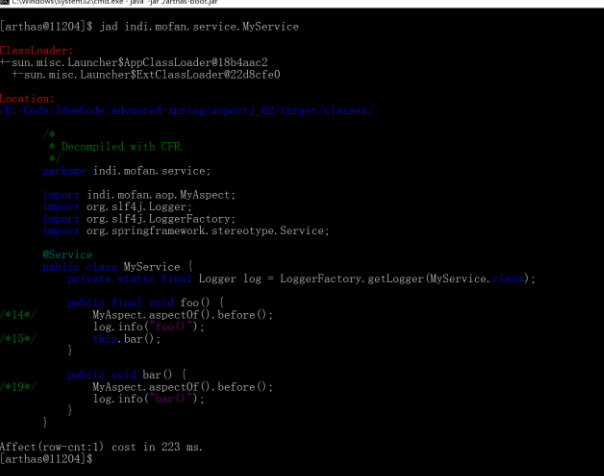Viewport: 604px width, 476px height.
Task: Click the /*15*/ line number marker
Action: tap(18, 339)
